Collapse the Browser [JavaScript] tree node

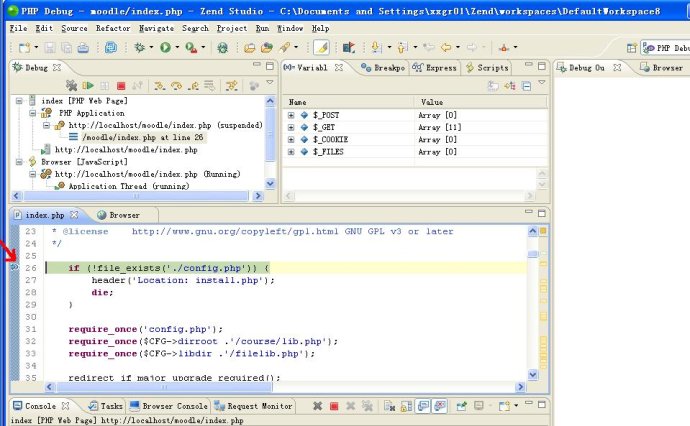coord(19,162)
